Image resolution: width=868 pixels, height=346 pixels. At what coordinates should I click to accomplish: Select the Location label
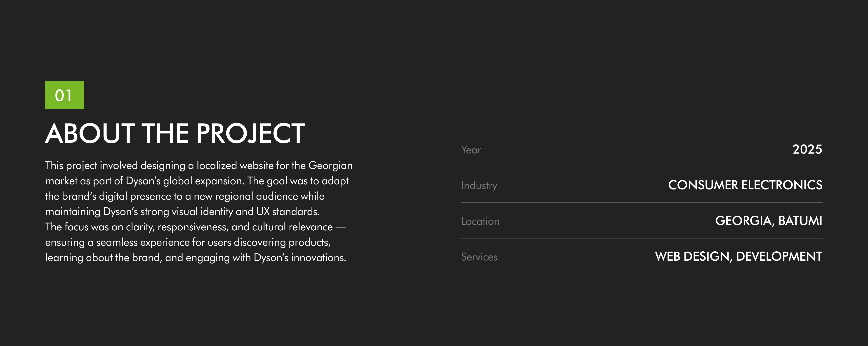(480, 221)
